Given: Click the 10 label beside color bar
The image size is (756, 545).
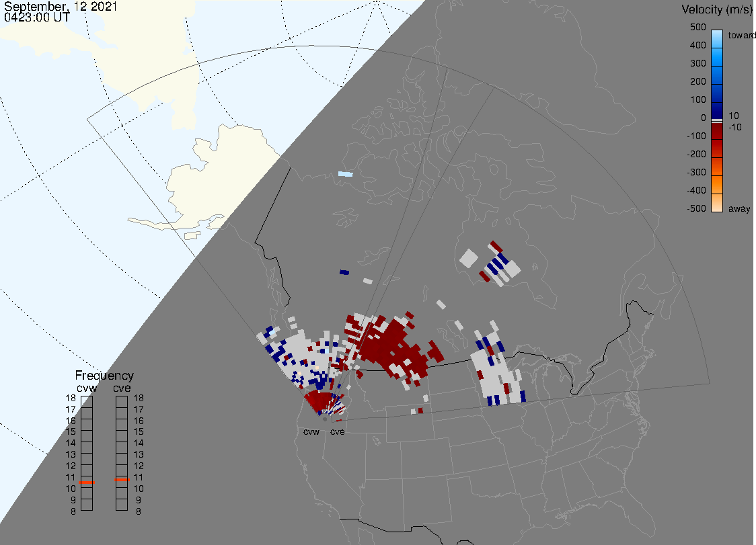Looking at the screenshot, I should 733,116.
